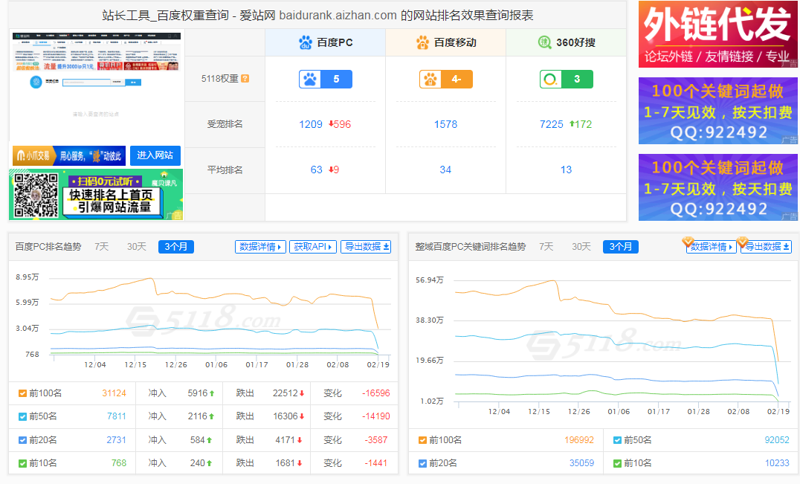This screenshot has width=800, height=484.
Task: Click the report title baidurank.aizhan.com text
Action: [338, 16]
